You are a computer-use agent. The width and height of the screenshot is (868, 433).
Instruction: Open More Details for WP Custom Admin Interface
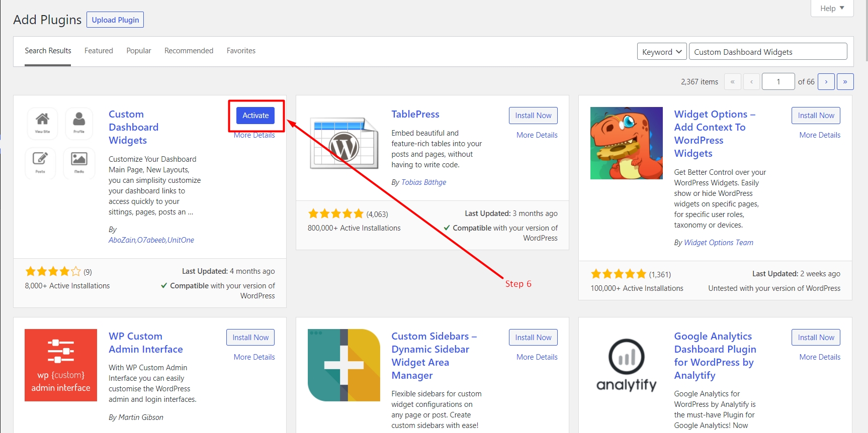tap(254, 357)
